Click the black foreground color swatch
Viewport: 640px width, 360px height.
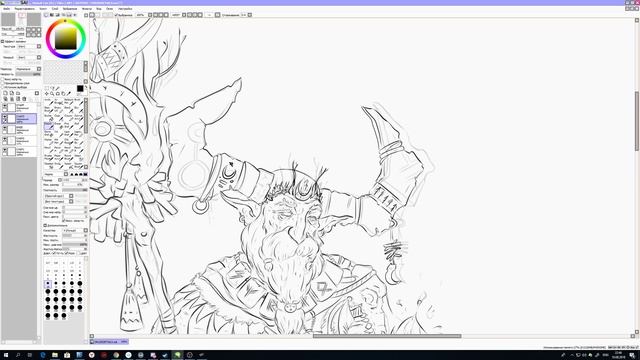point(80,89)
